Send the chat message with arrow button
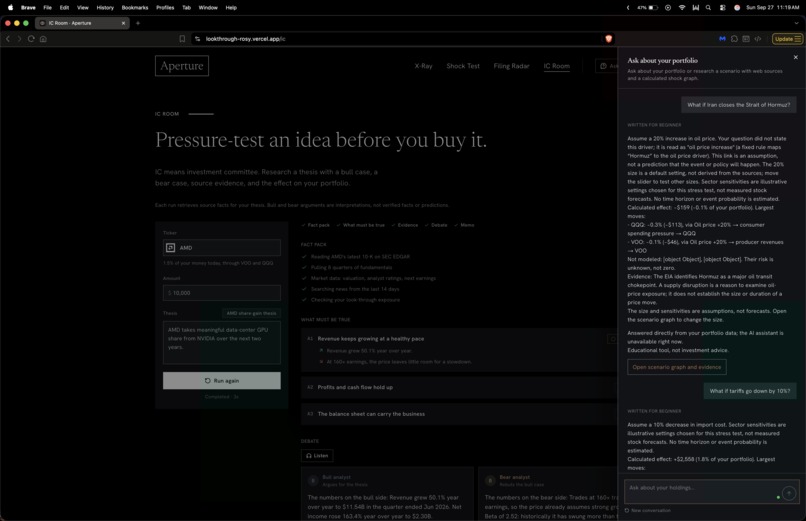Screen dimensions: 806x521 click(789, 493)
